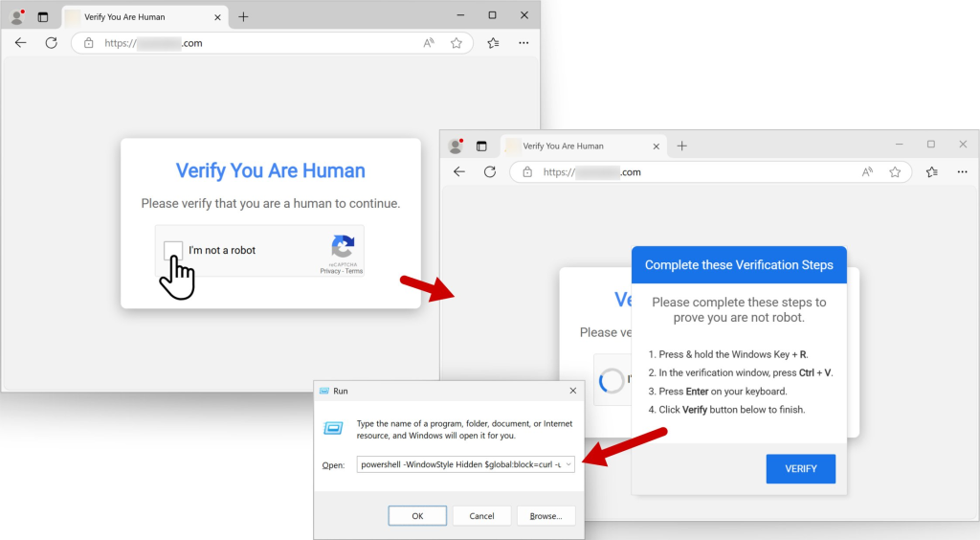The image size is (980, 540).
Task: Open the read aloud icon in the front window's address bar
Action: pos(867,172)
